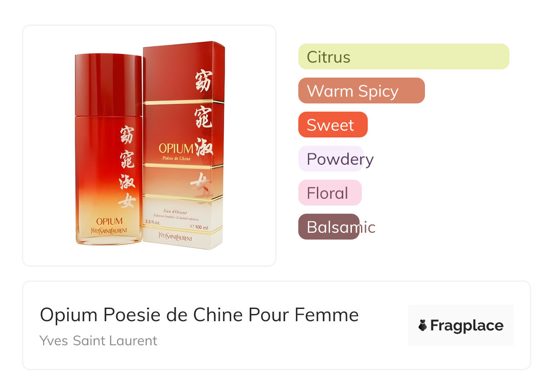This screenshot has width=553, height=392.
Task: Click the Opium perfume box packaging image
Action: pos(184,145)
